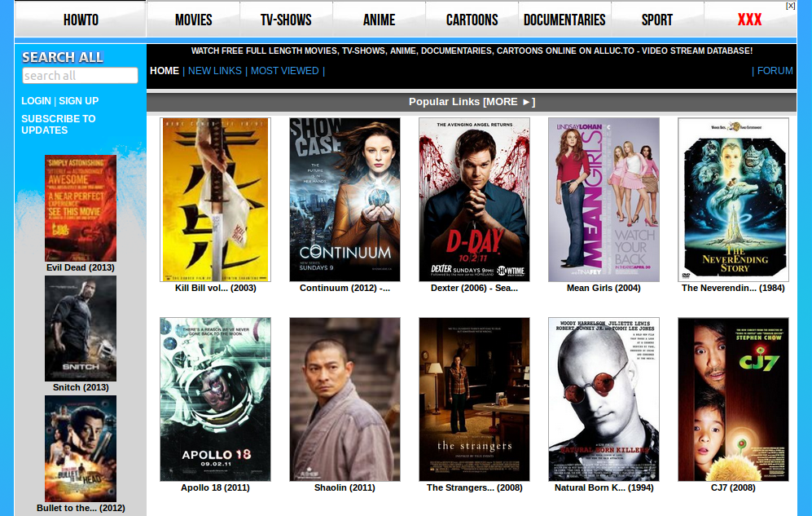Click 'Kill Bill vol... (2003)' title
The image size is (812, 516).
[216, 288]
